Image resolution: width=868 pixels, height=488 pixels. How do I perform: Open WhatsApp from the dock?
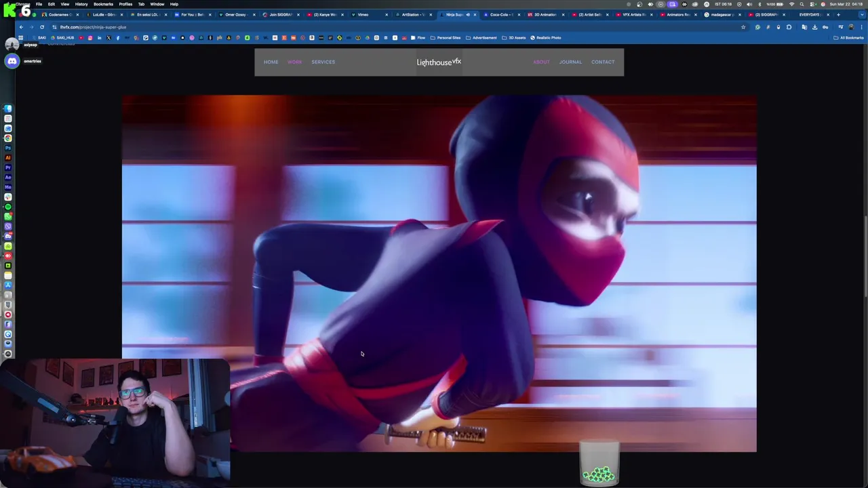point(8,216)
